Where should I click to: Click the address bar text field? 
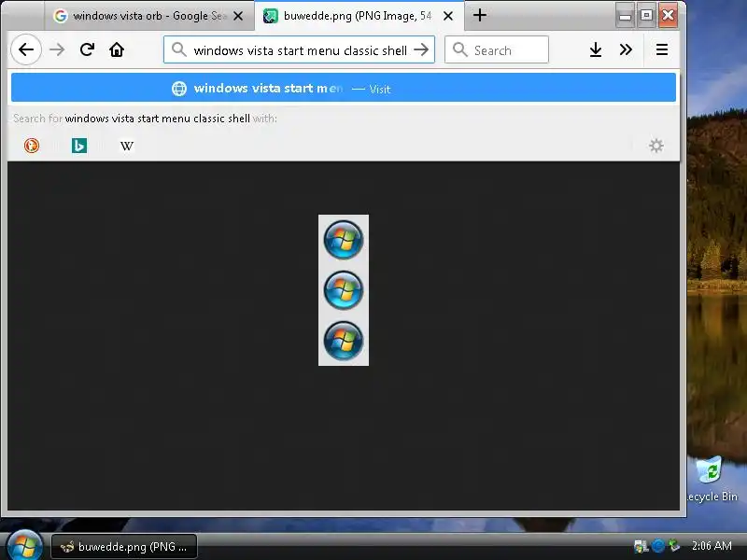[x=300, y=50]
